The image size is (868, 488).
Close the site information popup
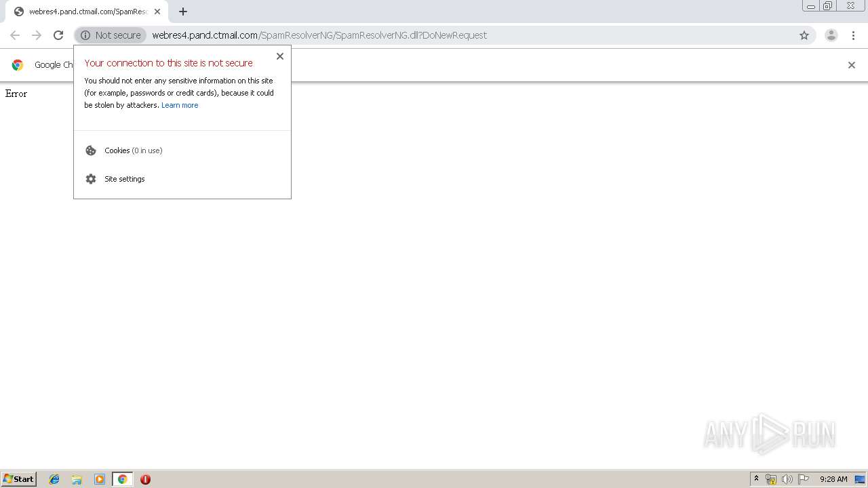tap(280, 56)
